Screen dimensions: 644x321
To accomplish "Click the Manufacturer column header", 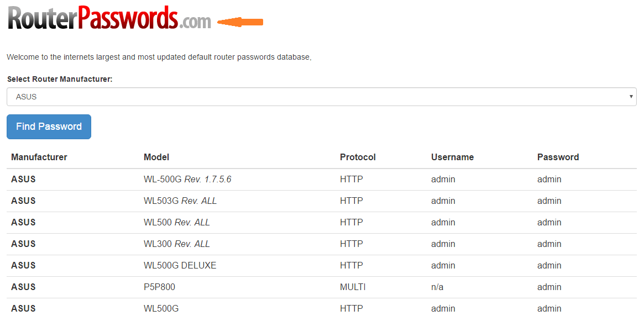I will tap(39, 157).
